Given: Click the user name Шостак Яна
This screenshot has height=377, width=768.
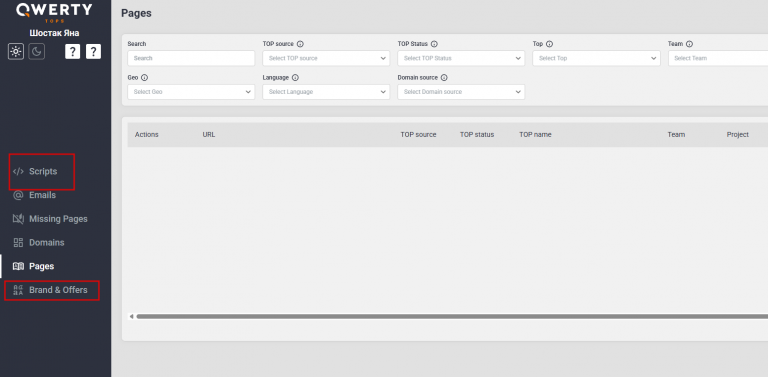Looking at the screenshot, I should [54, 33].
